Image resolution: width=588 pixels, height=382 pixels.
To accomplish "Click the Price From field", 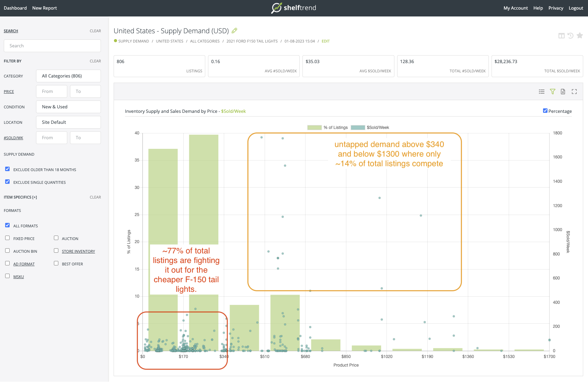I will point(51,91).
